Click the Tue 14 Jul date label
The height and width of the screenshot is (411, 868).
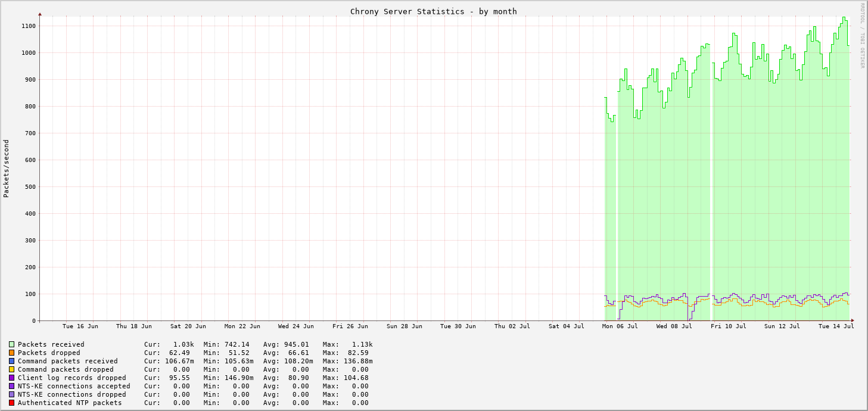[836, 326]
